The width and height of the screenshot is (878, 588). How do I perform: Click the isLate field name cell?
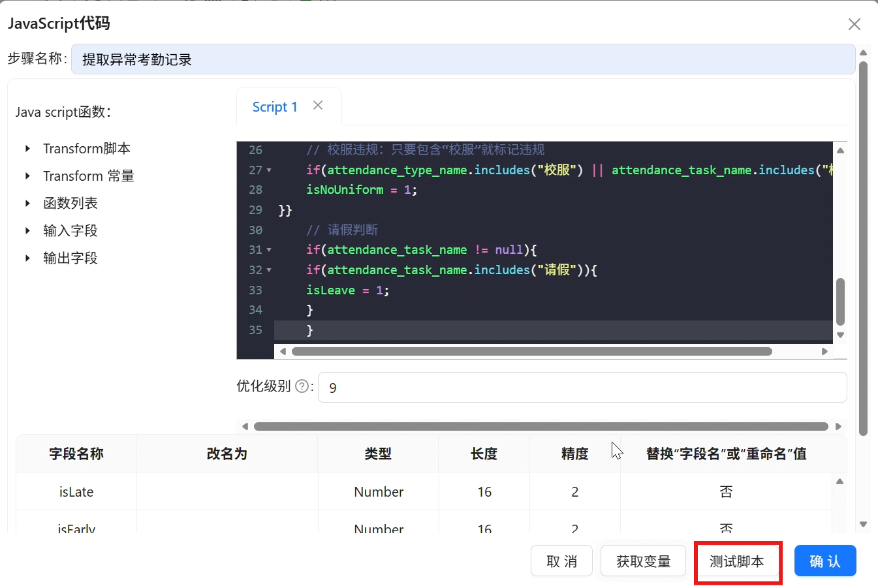pyautogui.click(x=76, y=491)
